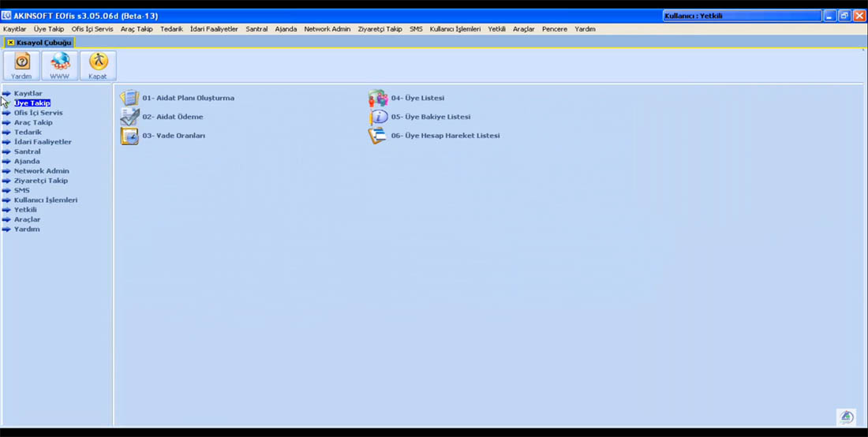Open the Yardım help toolbar icon
The image size is (868, 437).
(21, 65)
